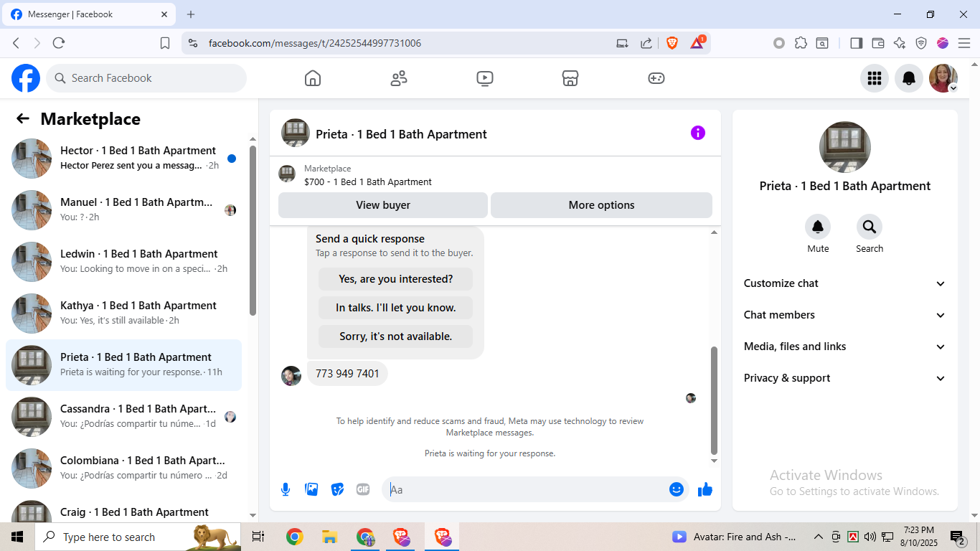The width and height of the screenshot is (980, 551).
Task: Send quick response "In talks. I'll let you know."
Action: [395, 308]
